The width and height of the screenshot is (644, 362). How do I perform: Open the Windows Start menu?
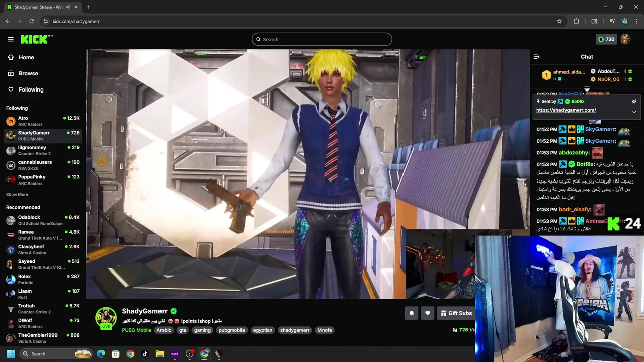[11, 354]
